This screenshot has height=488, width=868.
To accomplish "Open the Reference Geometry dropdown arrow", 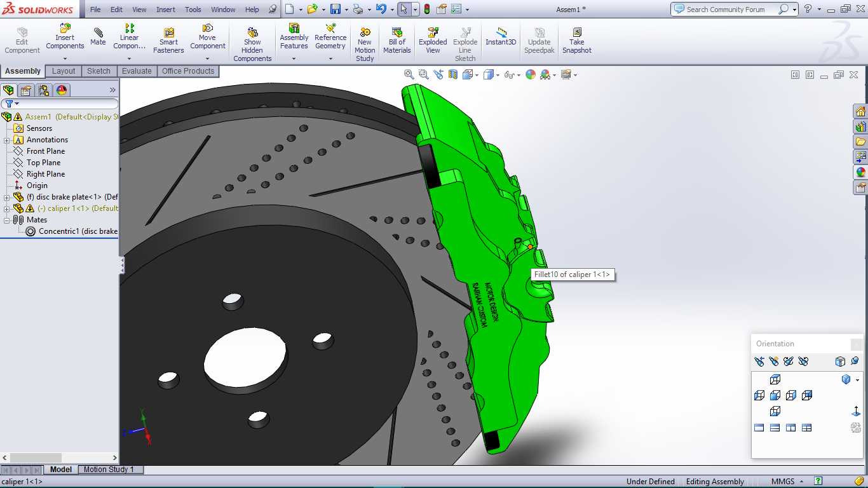I will (330, 59).
